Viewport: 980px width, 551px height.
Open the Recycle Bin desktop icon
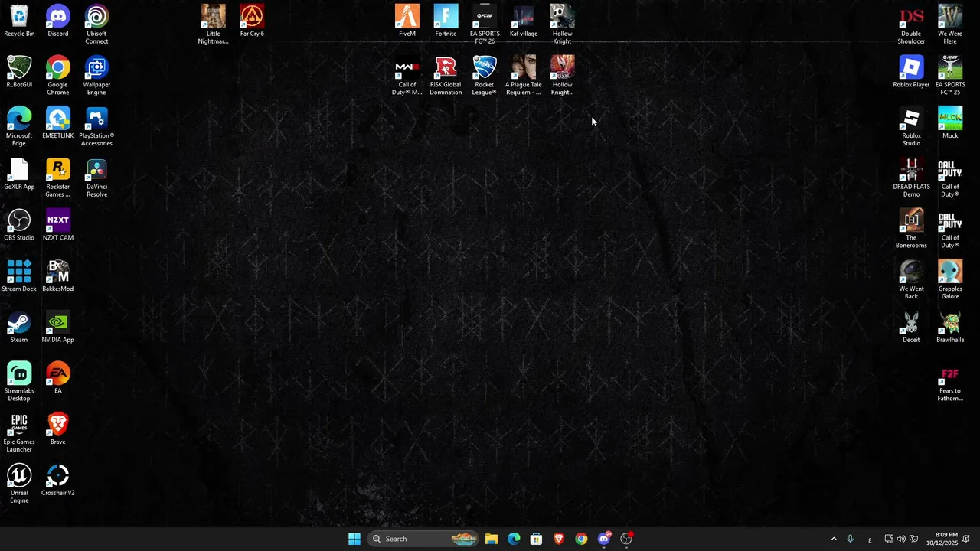(x=19, y=21)
